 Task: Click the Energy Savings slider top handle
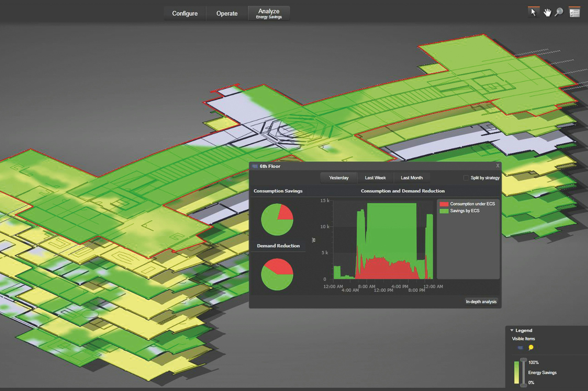tap(523, 360)
